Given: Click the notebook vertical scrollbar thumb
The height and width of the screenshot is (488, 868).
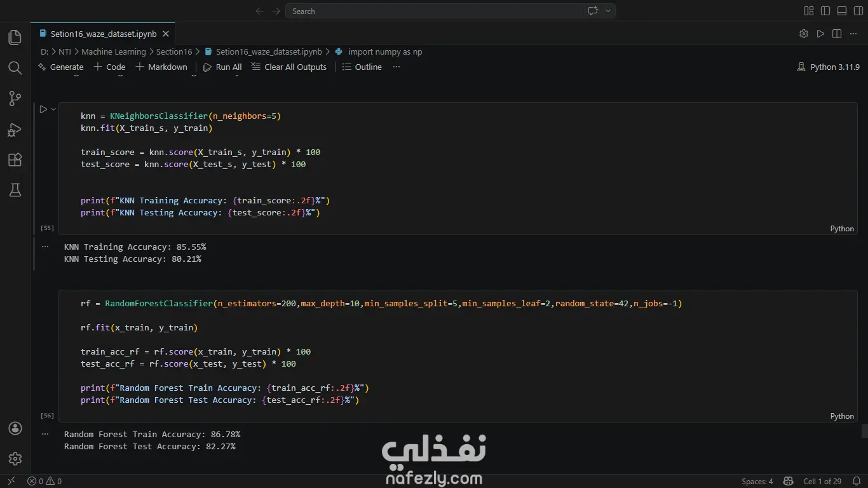Looking at the screenshot, I should [864, 431].
